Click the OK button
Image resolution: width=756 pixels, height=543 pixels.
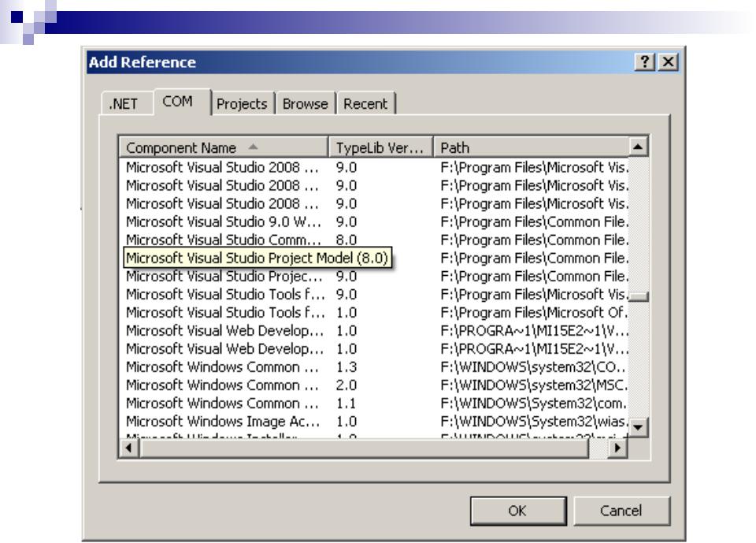[x=518, y=511]
